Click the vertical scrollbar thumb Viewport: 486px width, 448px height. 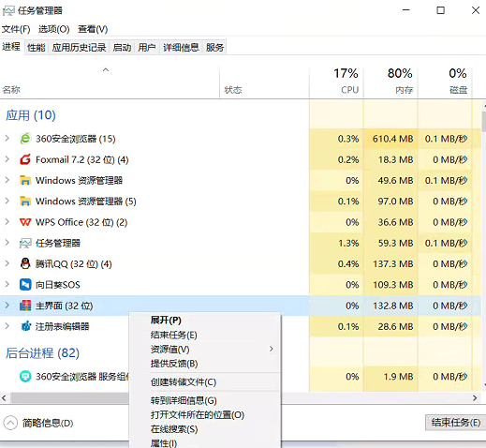coord(484,121)
